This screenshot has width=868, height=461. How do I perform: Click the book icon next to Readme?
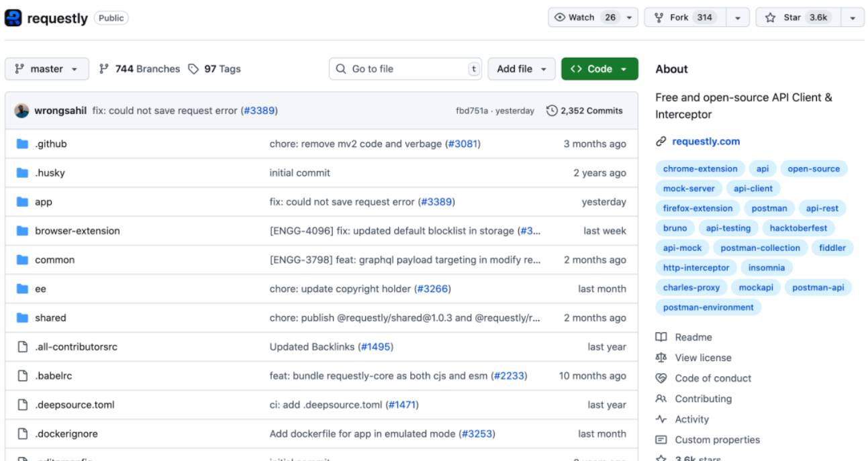pyautogui.click(x=661, y=337)
